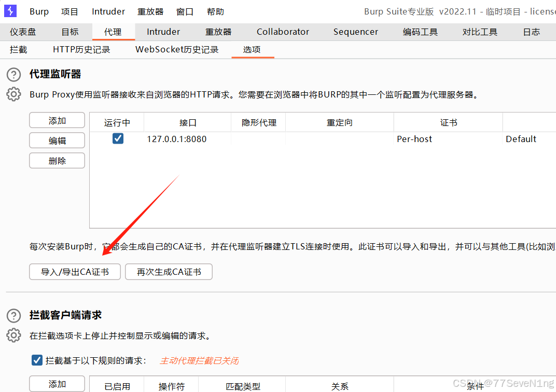Click the 删除 listener button
Viewport: 556px width, 392px height.
[x=57, y=161]
